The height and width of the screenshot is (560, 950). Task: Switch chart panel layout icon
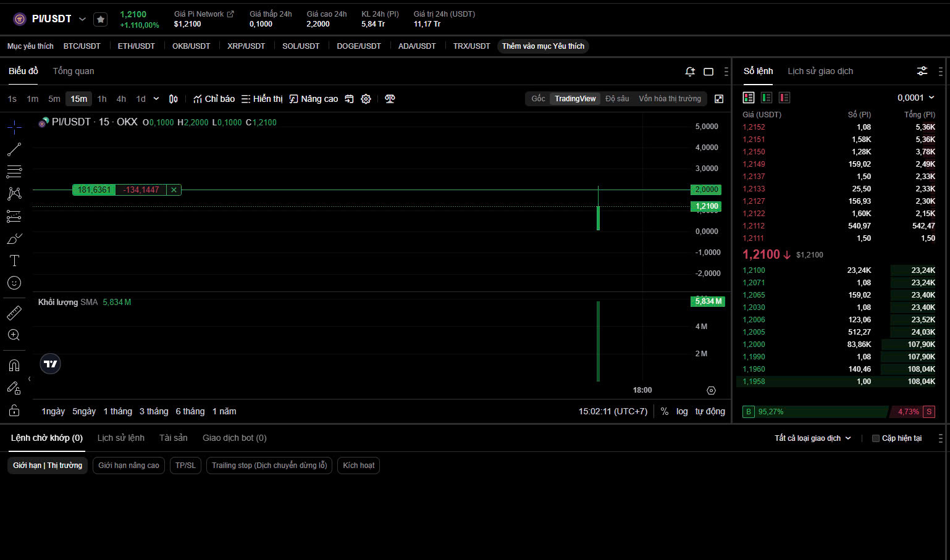(708, 72)
